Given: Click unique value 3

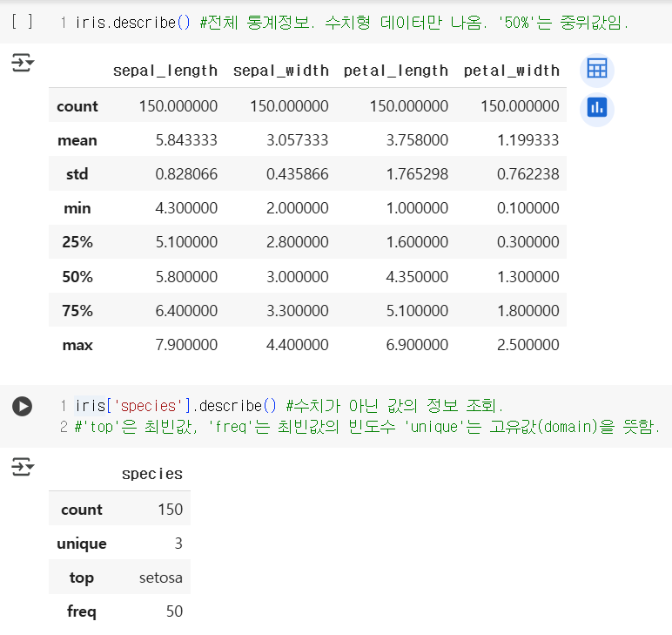Looking at the screenshot, I should [178, 544].
